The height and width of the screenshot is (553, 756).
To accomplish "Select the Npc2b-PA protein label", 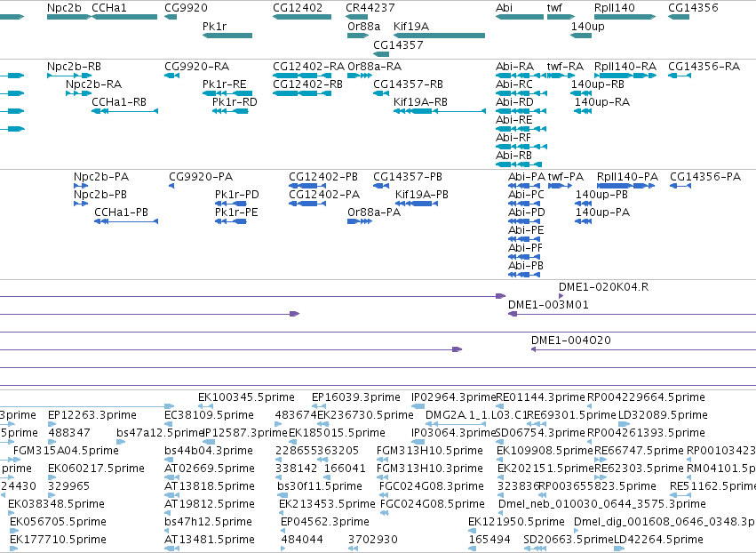I will pos(101,177).
